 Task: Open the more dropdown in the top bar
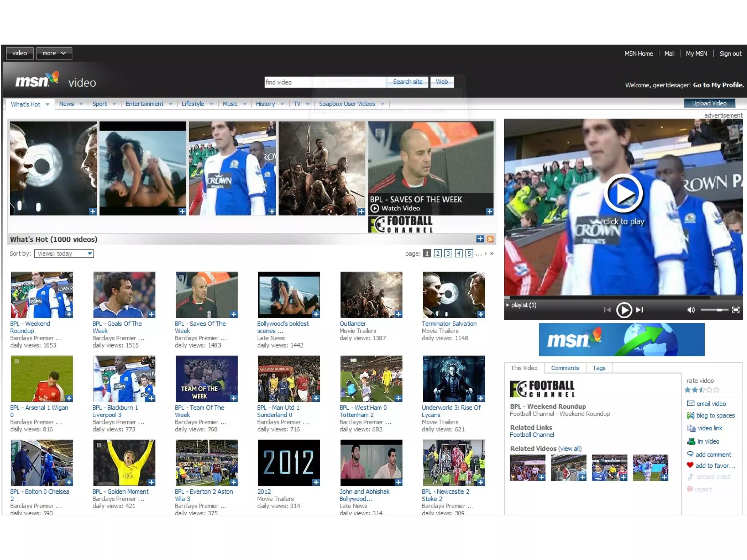coord(54,53)
